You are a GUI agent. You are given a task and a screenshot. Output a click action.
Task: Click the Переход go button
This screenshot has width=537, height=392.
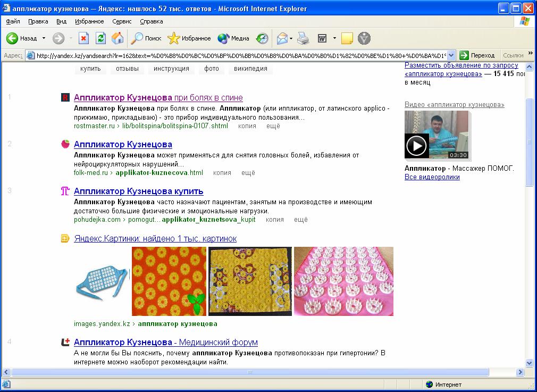tap(477, 55)
